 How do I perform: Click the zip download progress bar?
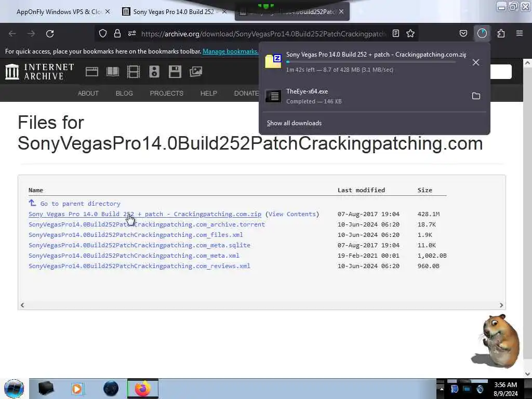[371, 62]
